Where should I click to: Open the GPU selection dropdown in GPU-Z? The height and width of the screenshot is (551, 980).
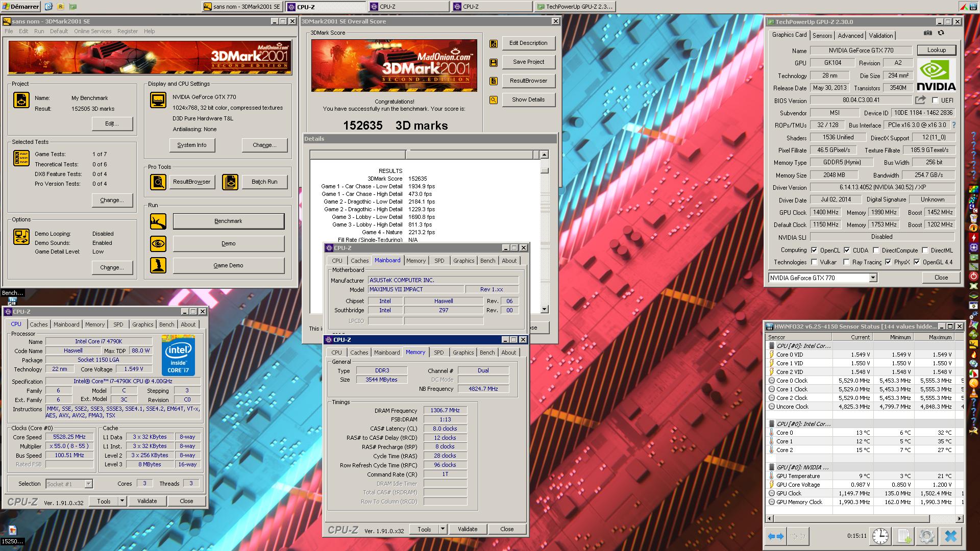tap(873, 278)
